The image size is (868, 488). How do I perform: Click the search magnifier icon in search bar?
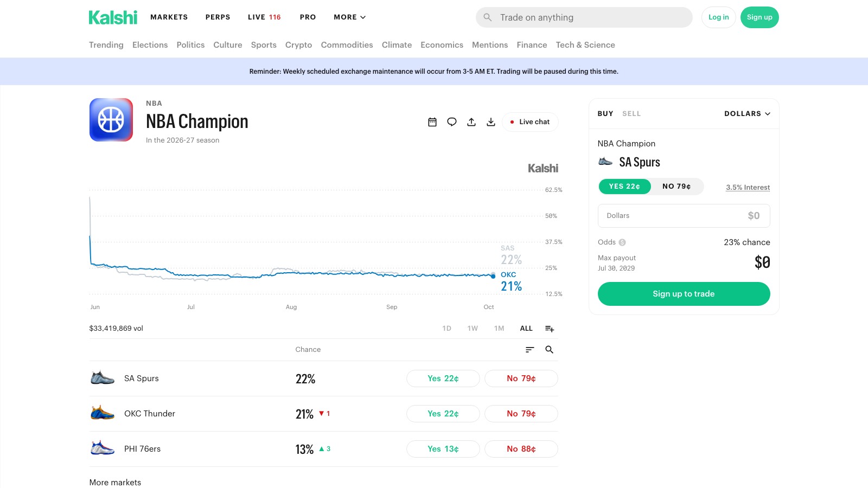click(488, 17)
